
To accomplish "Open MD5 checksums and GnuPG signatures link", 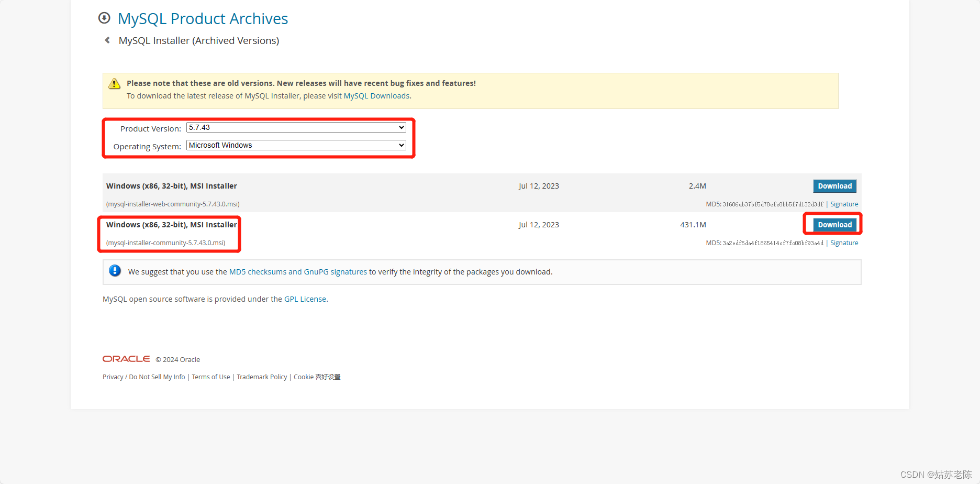I will coord(298,272).
